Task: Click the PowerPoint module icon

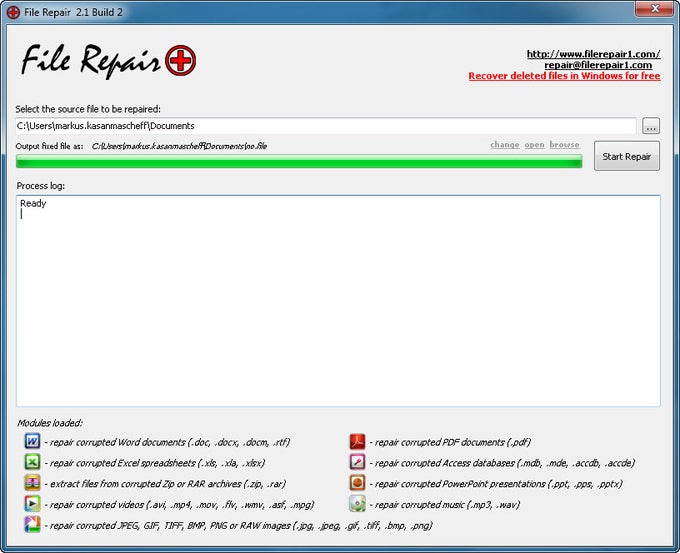Action: pos(357,483)
